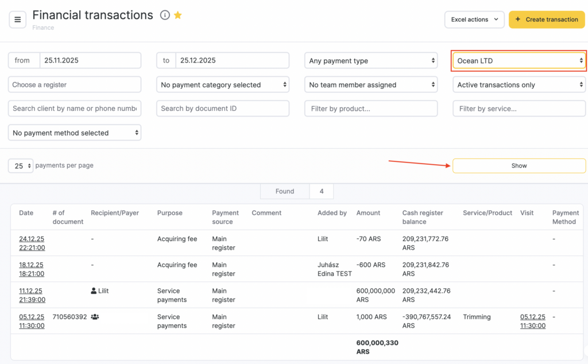The width and height of the screenshot is (588, 364).
Task: Change the Active transactions only filter
Action: point(519,85)
